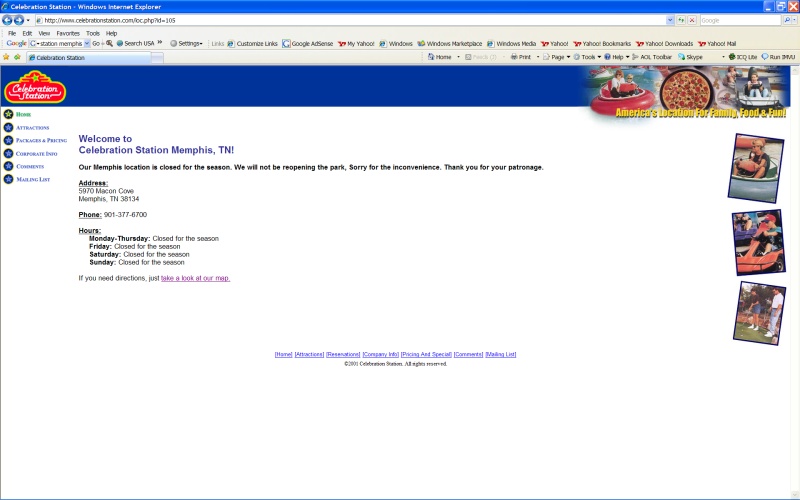Viewport: 800px width, 500px height.
Task: Click the footer [Reservations] link
Action: [x=343, y=355]
